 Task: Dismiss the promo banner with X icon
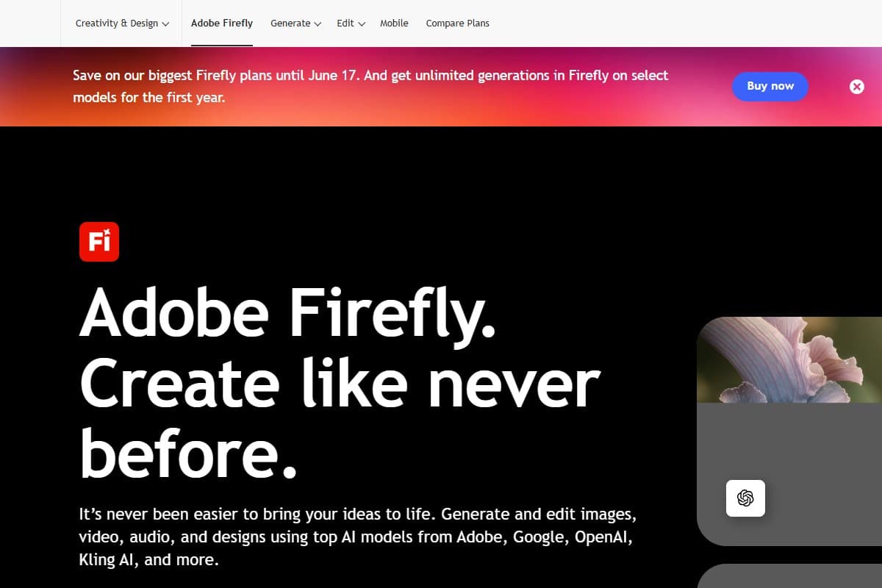click(857, 87)
